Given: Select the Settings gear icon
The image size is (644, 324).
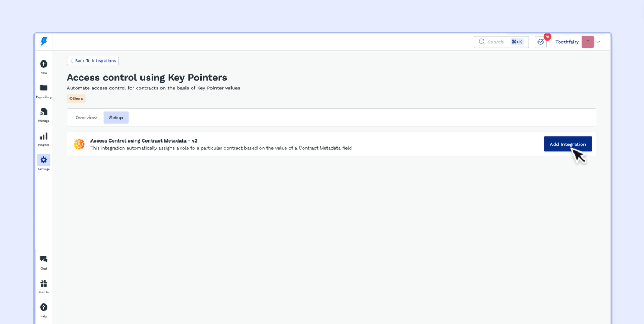Looking at the screenshot, I should pos(44,160).
